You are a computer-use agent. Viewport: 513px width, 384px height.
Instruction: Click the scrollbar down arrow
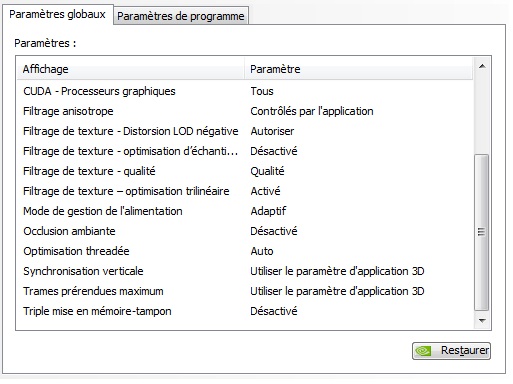coord(482,321)
